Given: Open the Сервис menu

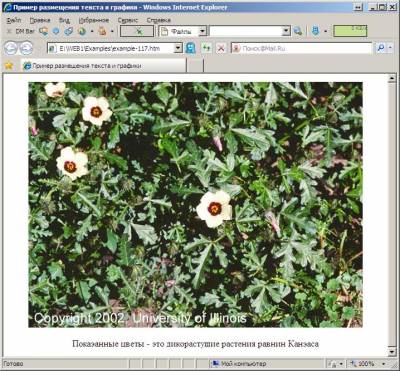Looking at the screenshot, I should (x=128, y=20).
